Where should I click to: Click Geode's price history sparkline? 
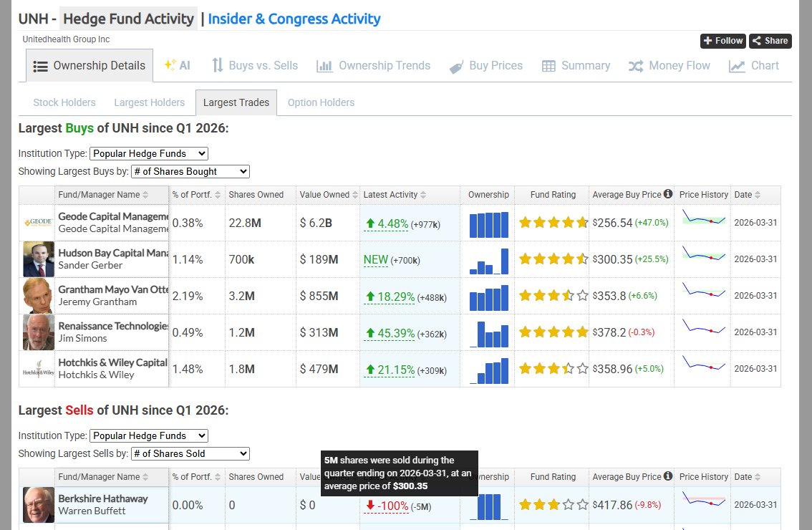click(x=703, y=217)
